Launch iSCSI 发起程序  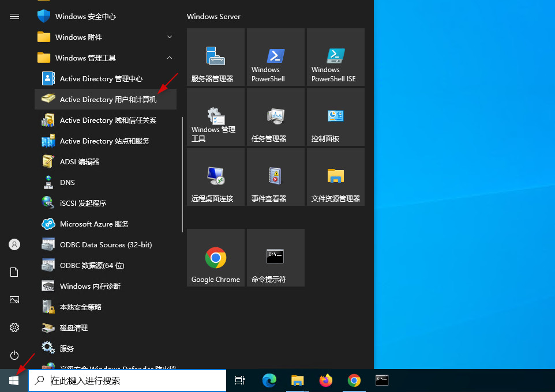pyautogui.click(x=106, y=203)
